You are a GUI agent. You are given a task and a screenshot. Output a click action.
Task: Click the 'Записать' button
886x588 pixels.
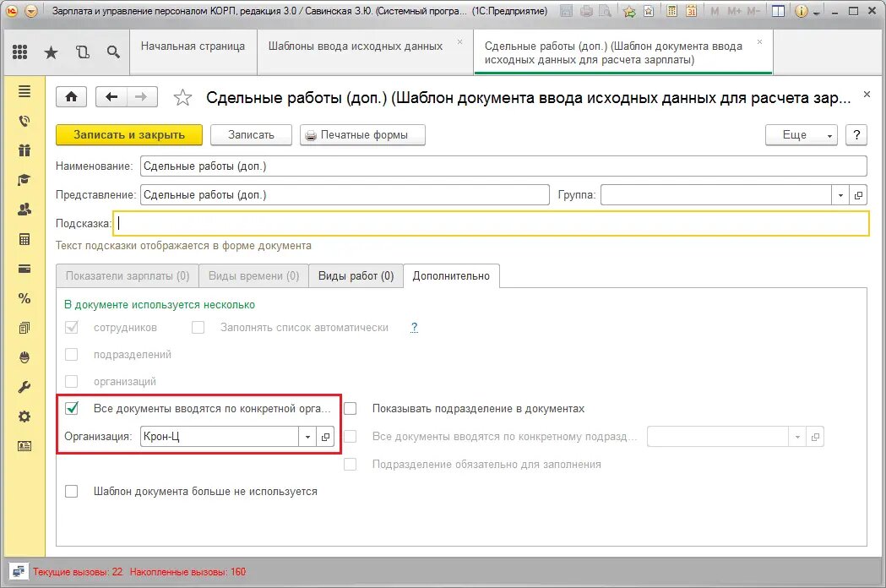251,135
